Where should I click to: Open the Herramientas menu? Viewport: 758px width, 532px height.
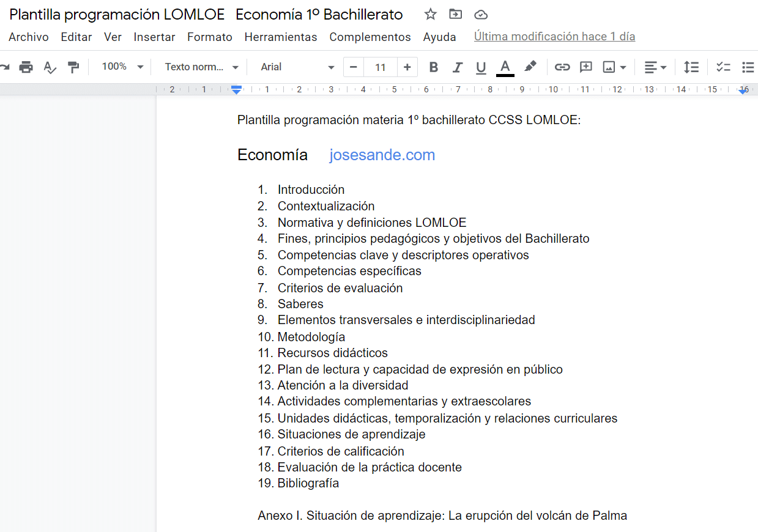click(x=281, y=37)
